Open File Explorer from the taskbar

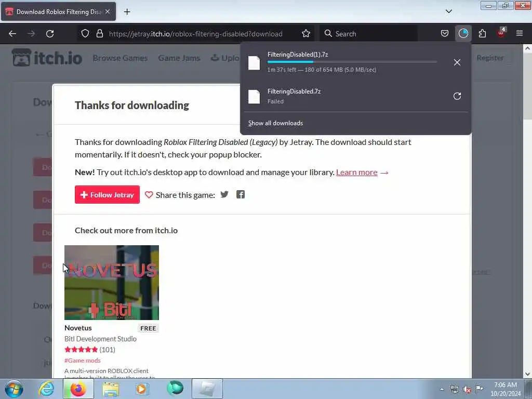(111, 389)
